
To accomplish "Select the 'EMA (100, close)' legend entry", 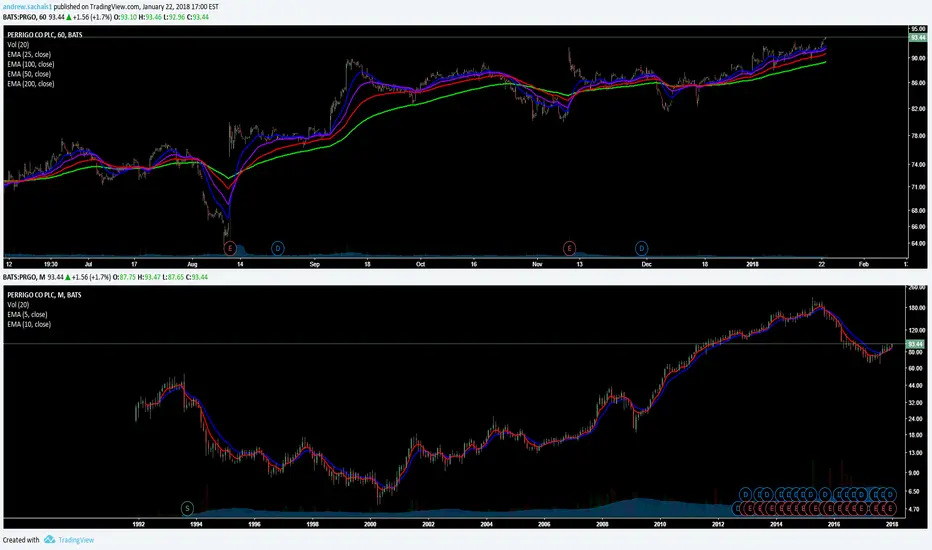I will coord(30,64).
